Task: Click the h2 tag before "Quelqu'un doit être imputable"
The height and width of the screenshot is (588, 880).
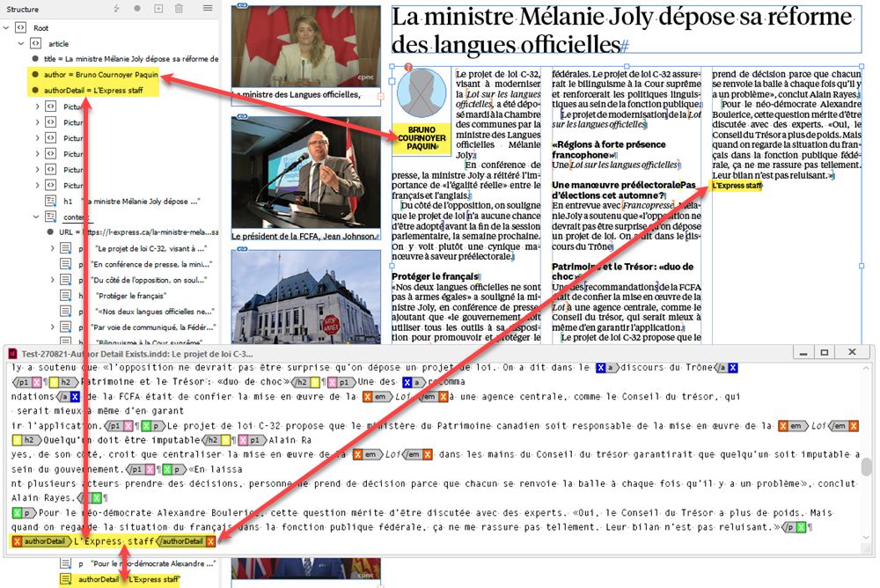Action: 26,440
